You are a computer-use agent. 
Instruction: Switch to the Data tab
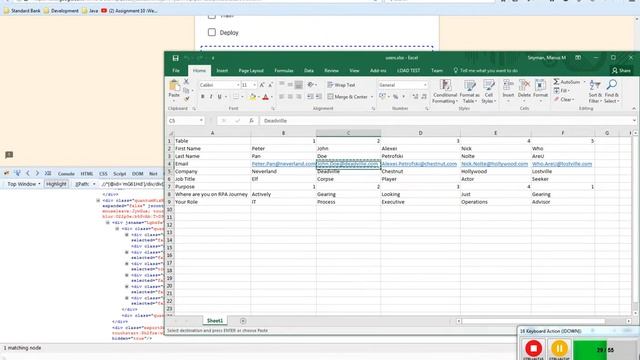click(309, 71)
